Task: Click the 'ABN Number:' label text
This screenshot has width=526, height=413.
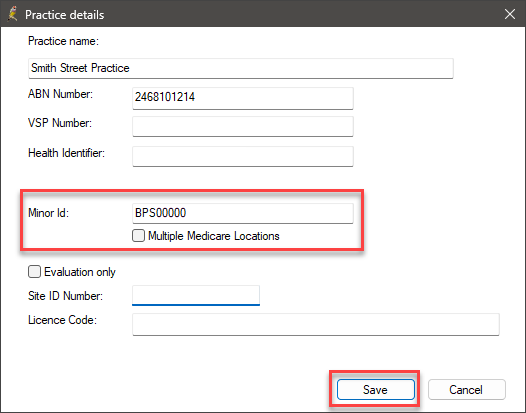Action: [x=60, y=94]
